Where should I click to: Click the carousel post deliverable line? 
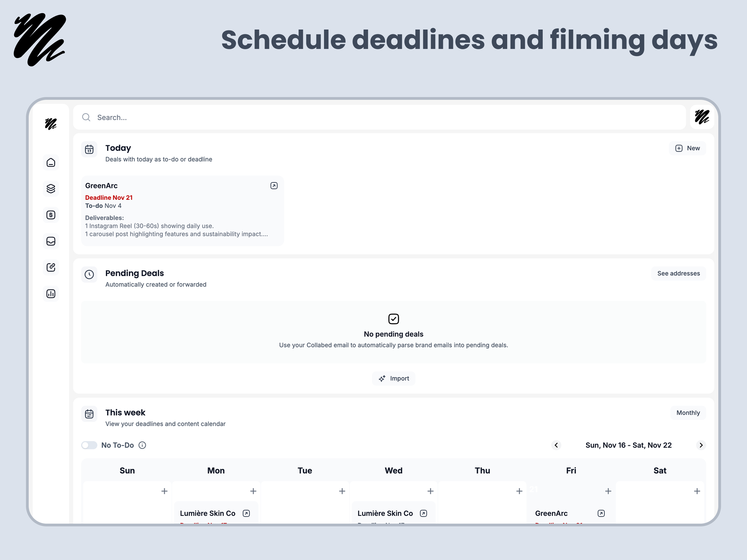coord(176,234)
